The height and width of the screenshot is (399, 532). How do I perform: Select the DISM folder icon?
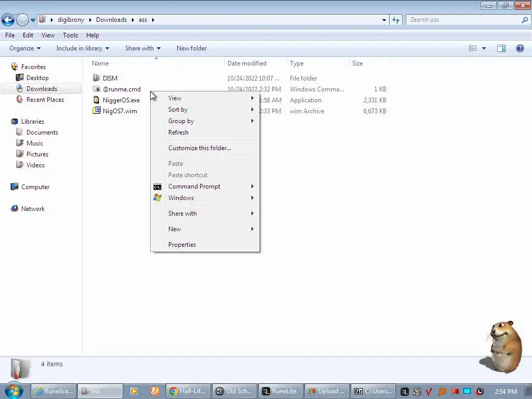click(x=96, y=78)
